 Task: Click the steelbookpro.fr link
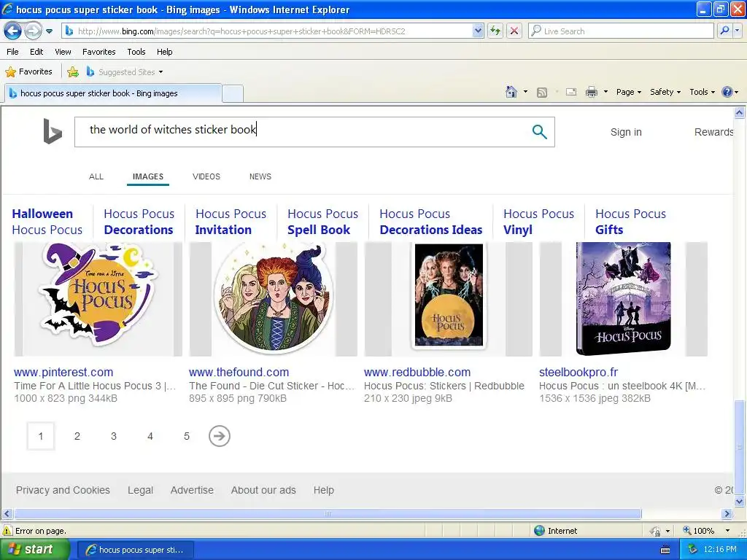(x=578, y=372)
